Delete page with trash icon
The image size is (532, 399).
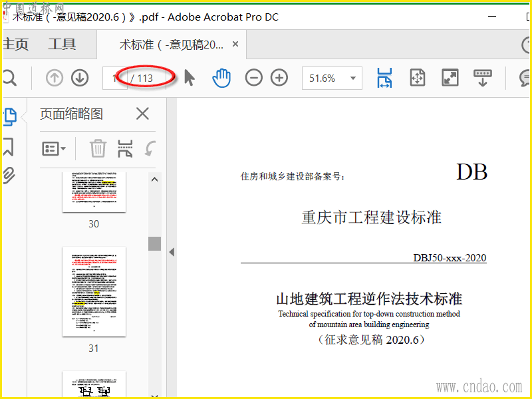coord(98,148)
